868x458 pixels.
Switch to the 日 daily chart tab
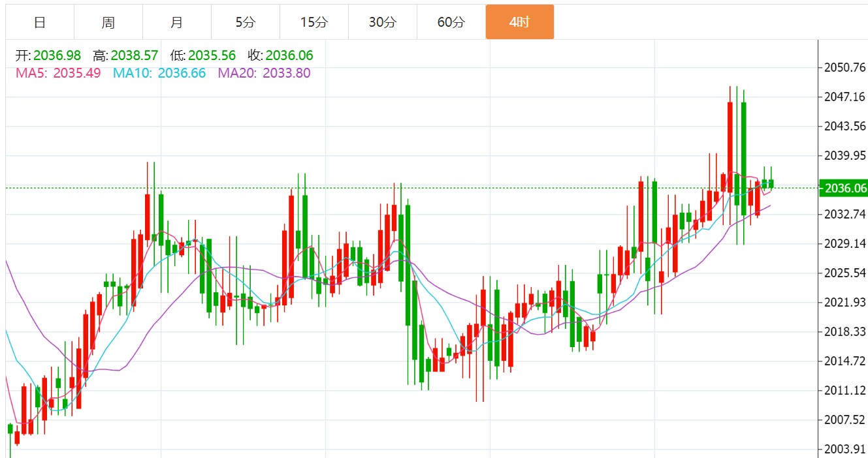click(x=40, y=22)
